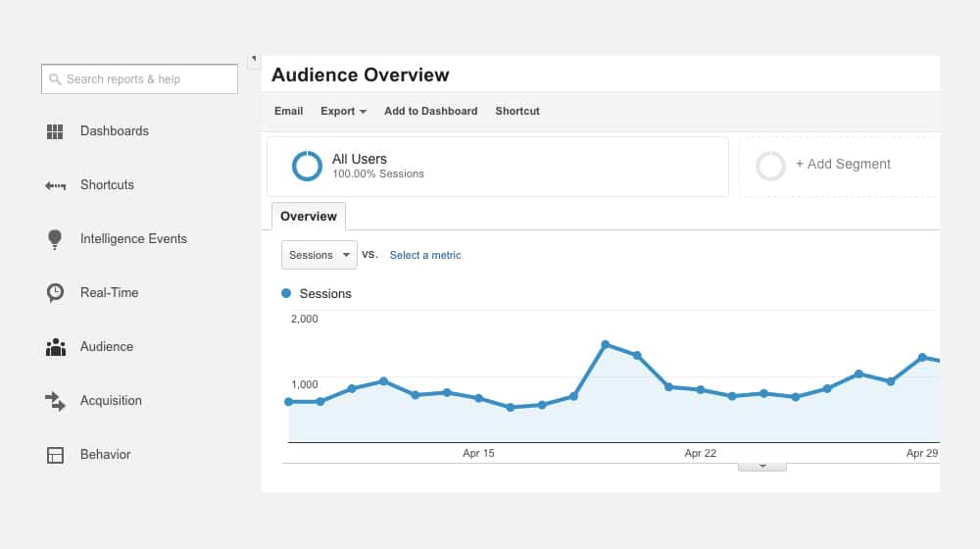This screenshot has height=549, width=980.
Task: Open the Export dropdown menu
Action: [x=343, y=112]
